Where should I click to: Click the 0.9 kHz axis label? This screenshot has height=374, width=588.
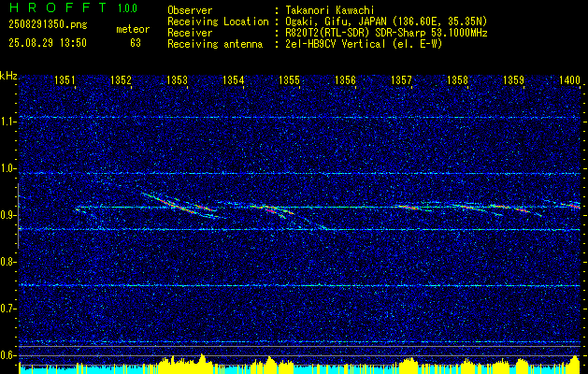coord(8,215)
